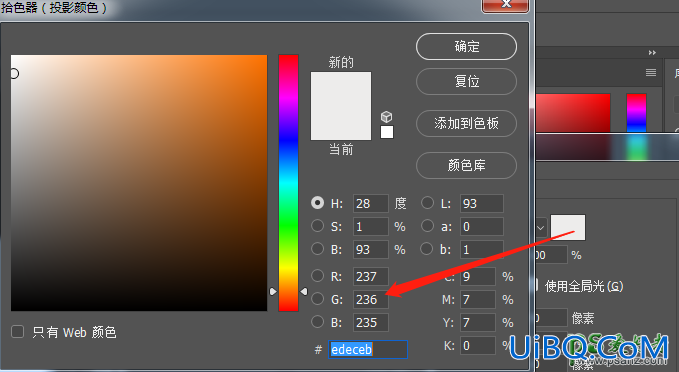This screenshot has height=372, width=679.
Task: Select the B brightness radio button
Action: click(x=317, y=249)
